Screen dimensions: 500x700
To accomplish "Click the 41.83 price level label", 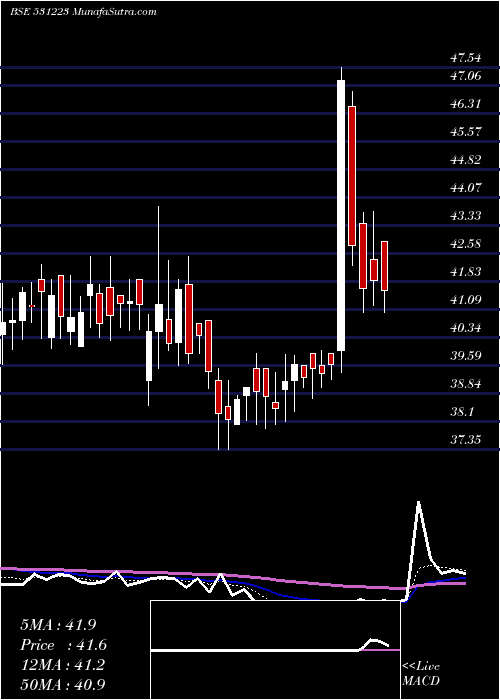I will pos(466,271).
